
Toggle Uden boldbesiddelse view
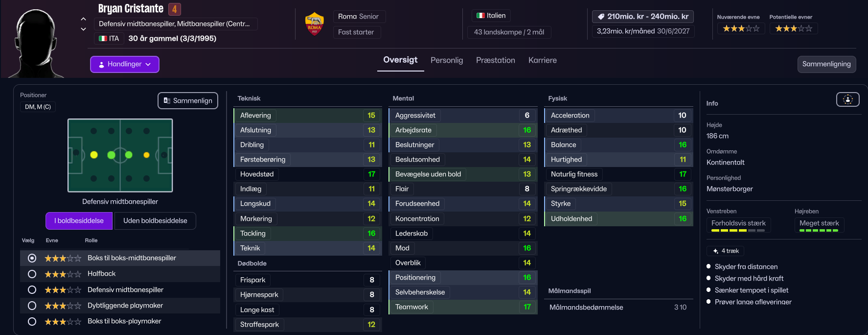coord(155,221)
